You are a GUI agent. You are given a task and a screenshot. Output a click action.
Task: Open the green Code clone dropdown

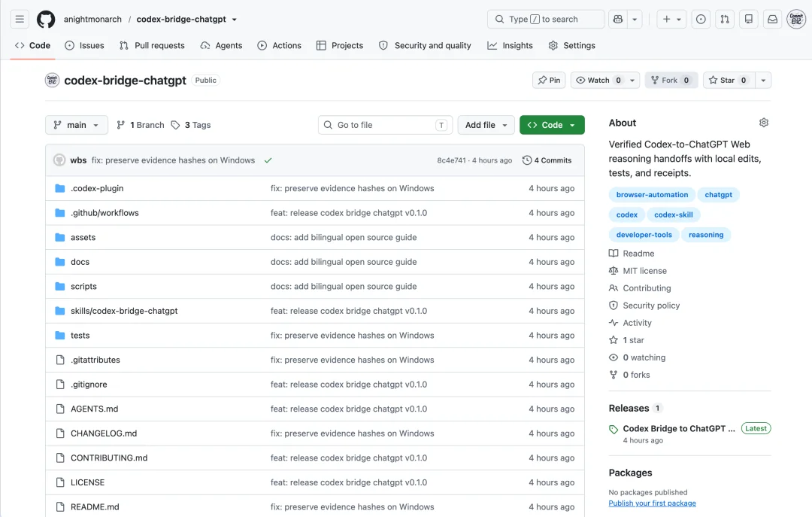pos(552,125)
